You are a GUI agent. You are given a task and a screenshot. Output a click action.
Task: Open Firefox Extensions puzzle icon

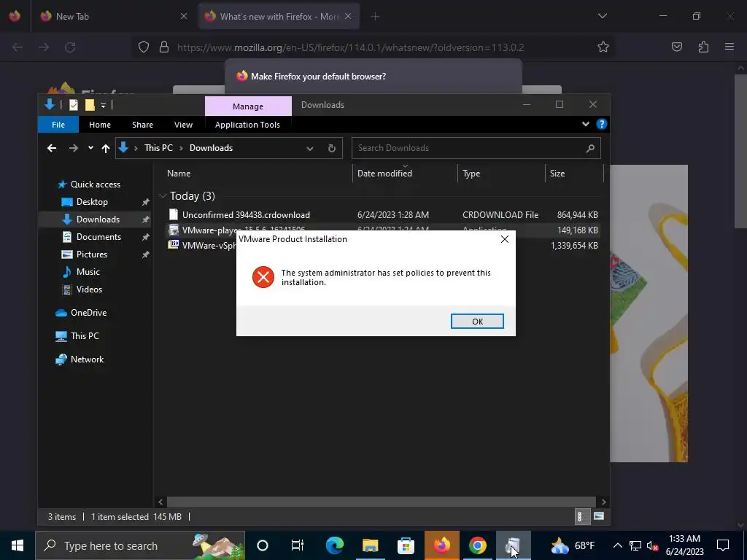coord(703,47)
